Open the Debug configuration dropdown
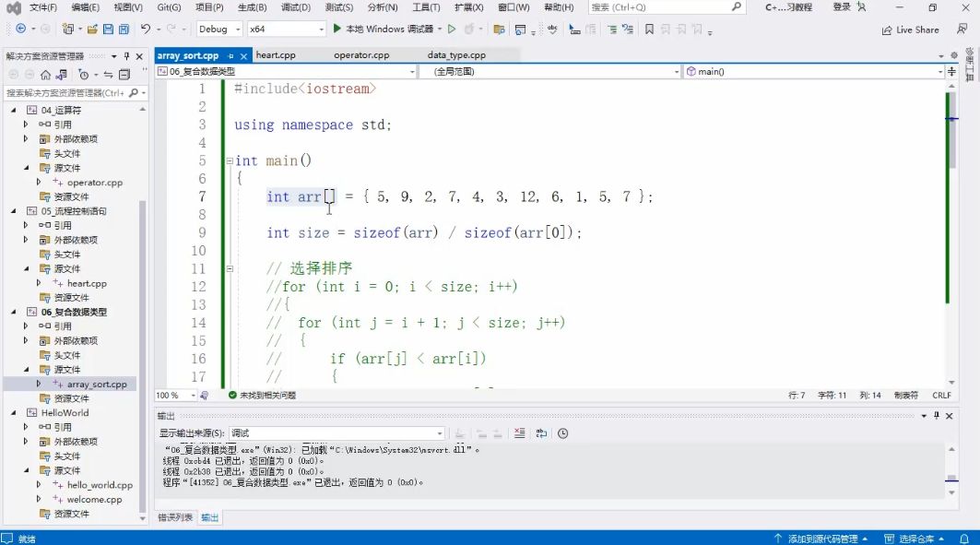This screenshot has width=980, height=545. pos(218,29)
